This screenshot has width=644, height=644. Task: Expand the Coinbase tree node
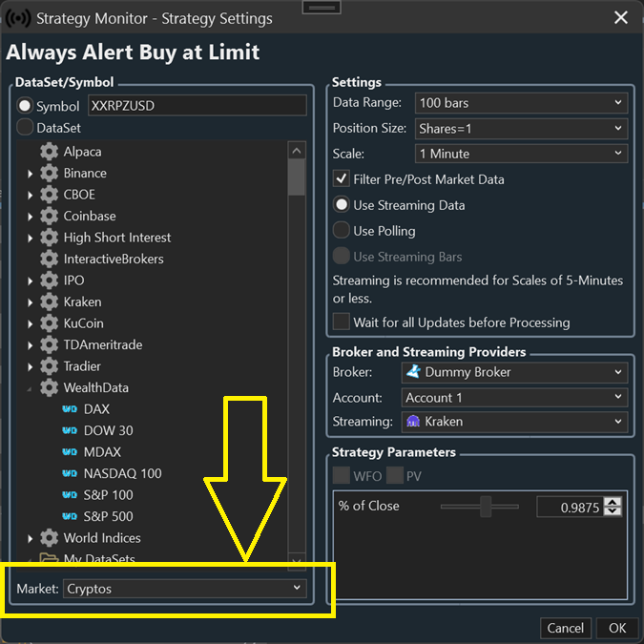(30, 217)
